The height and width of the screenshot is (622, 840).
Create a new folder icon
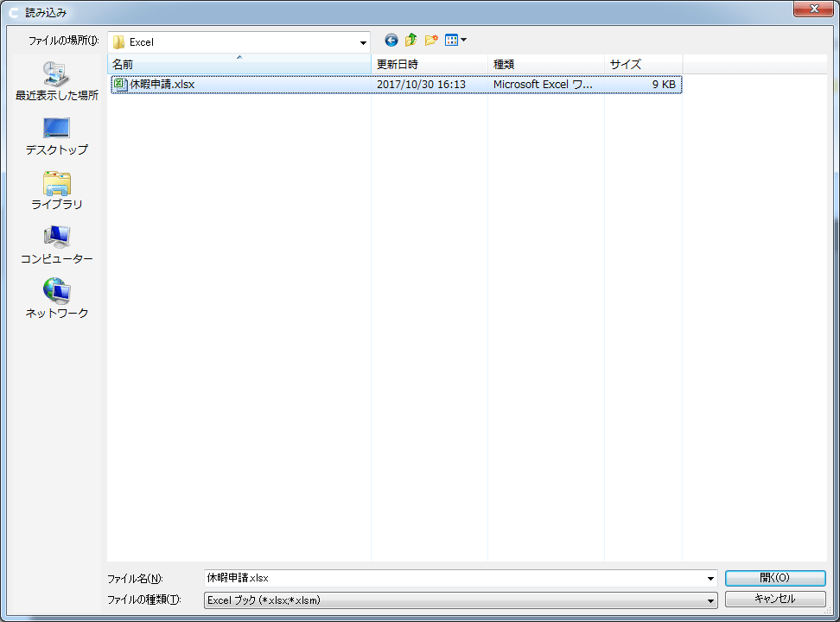tap(431, 40)
